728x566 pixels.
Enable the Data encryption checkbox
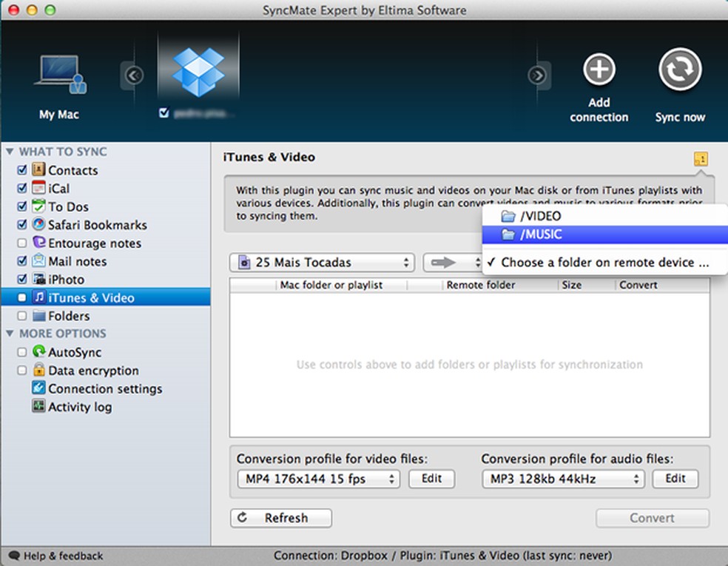[x=21, y=370]
